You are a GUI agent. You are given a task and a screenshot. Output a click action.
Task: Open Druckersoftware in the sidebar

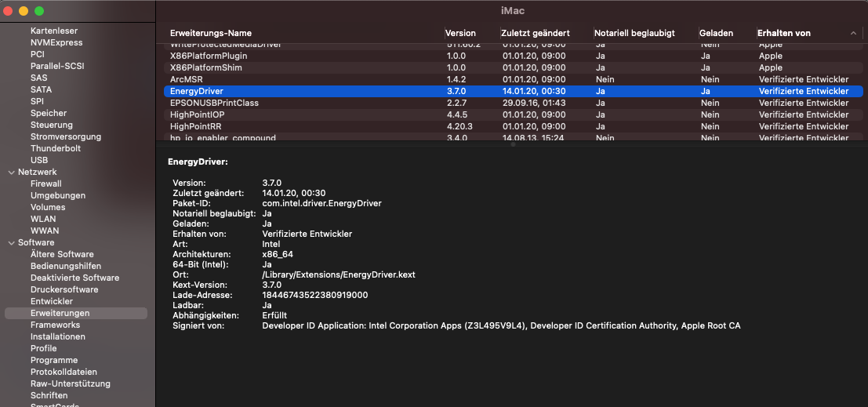(64, 289)
